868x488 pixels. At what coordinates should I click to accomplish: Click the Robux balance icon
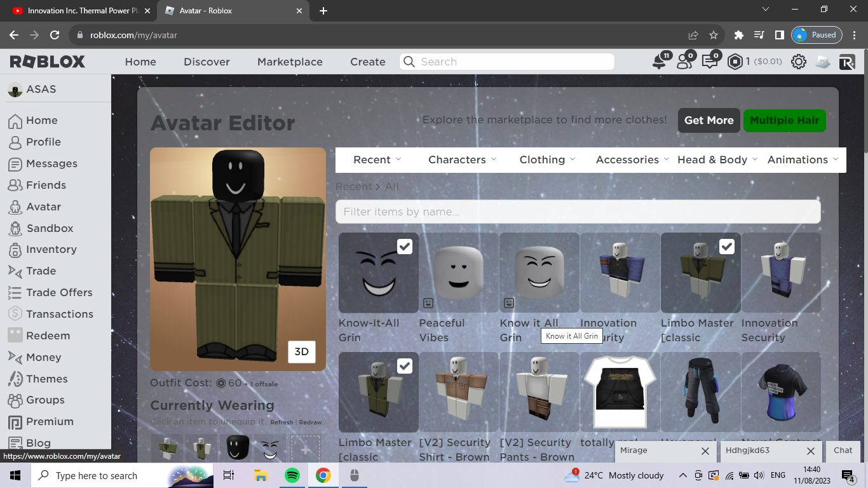[x=735, y=62]
